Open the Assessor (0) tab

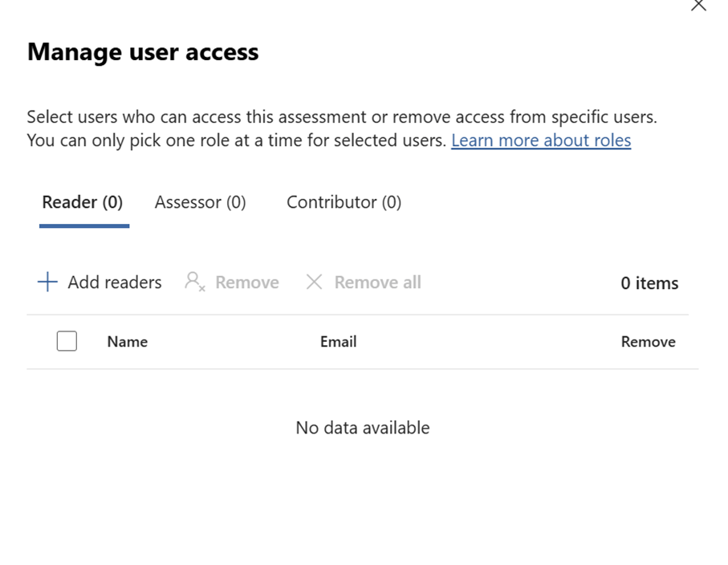pos(200,202)
